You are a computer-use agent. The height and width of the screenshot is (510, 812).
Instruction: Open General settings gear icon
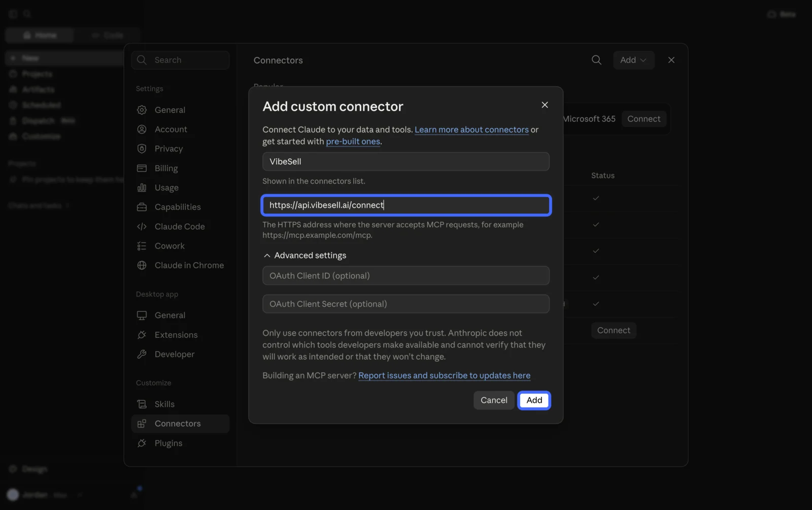[142, 110]
